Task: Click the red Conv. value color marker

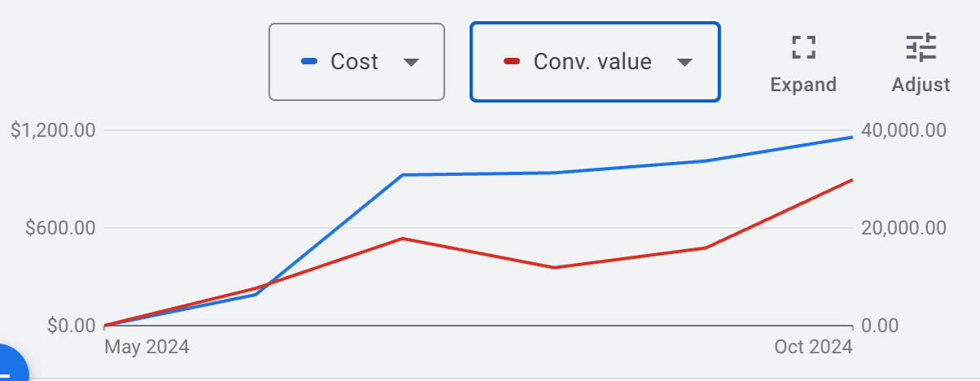Action: 512,61
